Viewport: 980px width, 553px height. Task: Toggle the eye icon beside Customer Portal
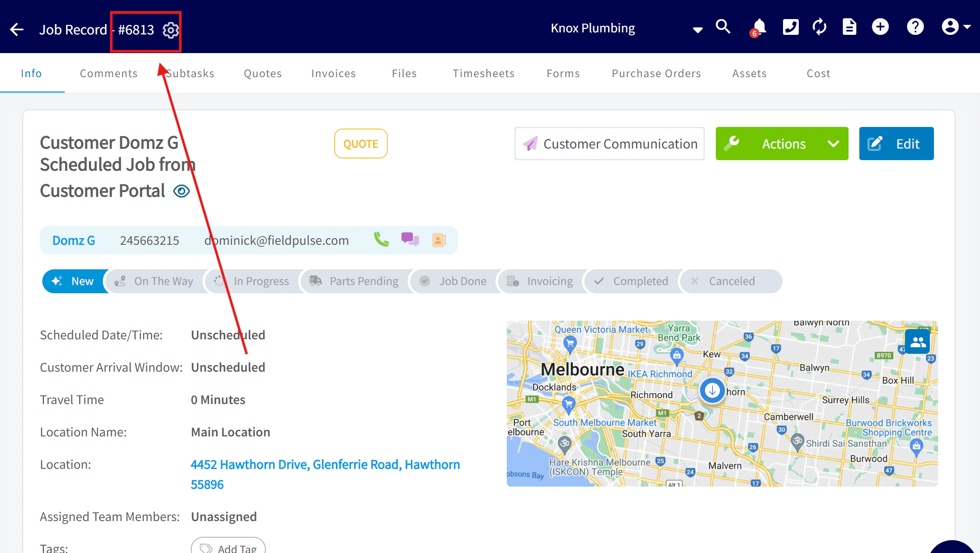click(x=181, y=191)
